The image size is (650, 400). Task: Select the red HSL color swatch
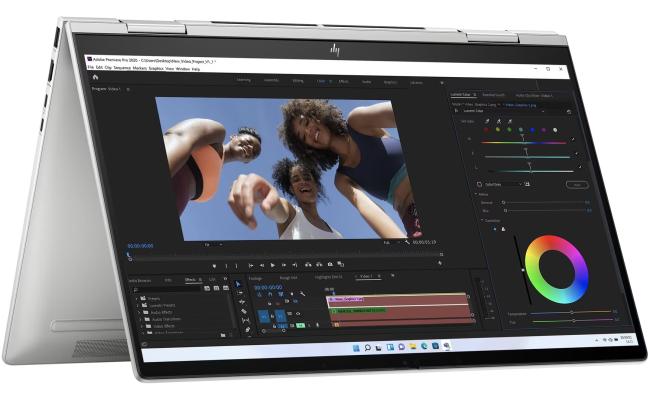[486, 129]
